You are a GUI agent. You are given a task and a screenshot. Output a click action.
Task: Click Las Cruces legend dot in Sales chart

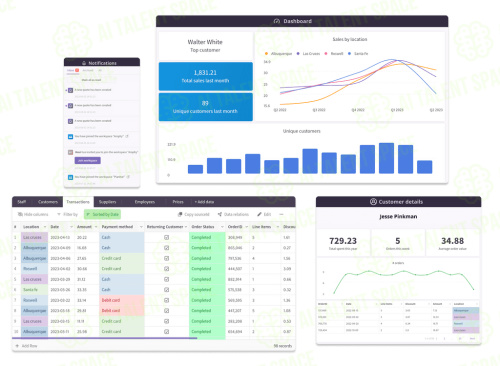pyautogui.click(x=298, y=54)
